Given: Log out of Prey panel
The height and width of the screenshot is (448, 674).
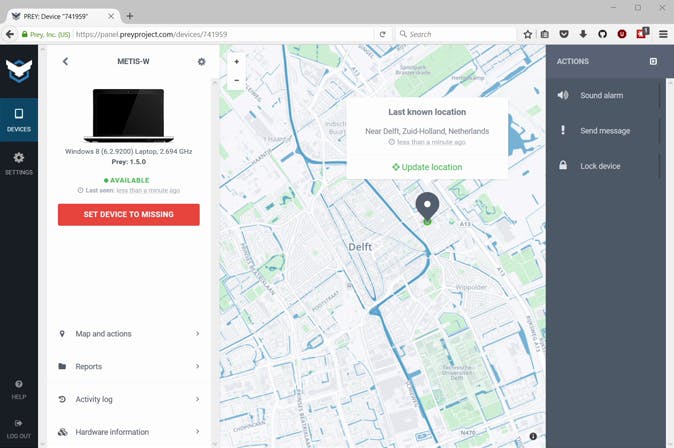Looking at the screenshot, I should [19, 429].
